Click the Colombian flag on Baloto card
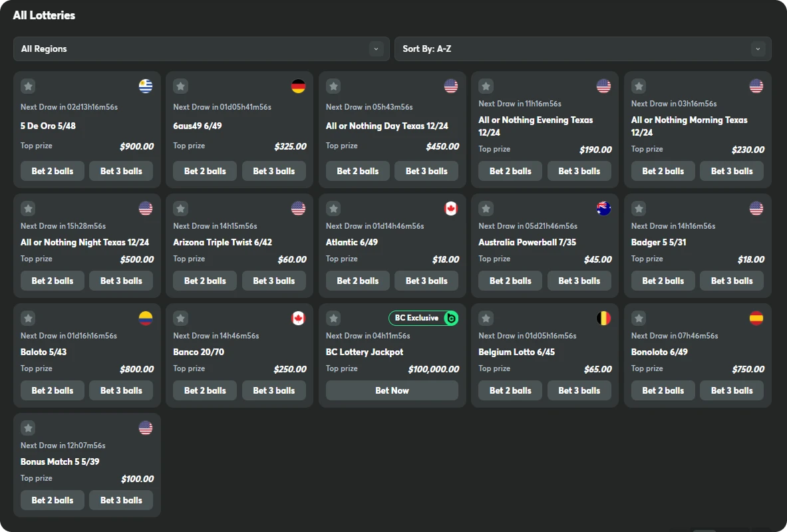 pyautogui.click(x=146, y=319)
